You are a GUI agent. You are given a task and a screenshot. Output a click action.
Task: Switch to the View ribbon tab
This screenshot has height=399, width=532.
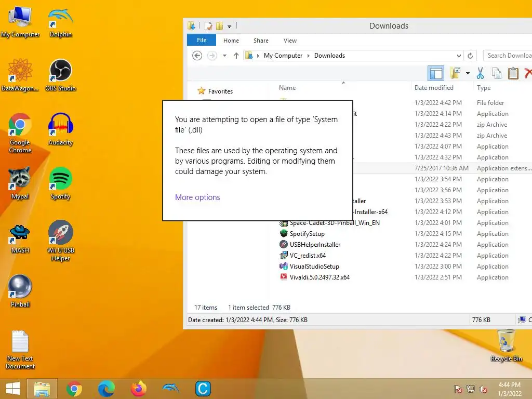[290, 41]
